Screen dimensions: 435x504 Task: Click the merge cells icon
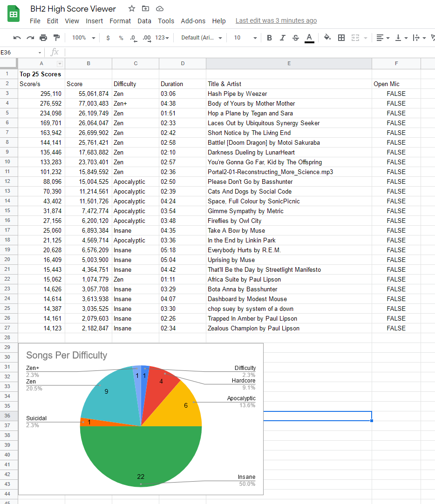355,38
